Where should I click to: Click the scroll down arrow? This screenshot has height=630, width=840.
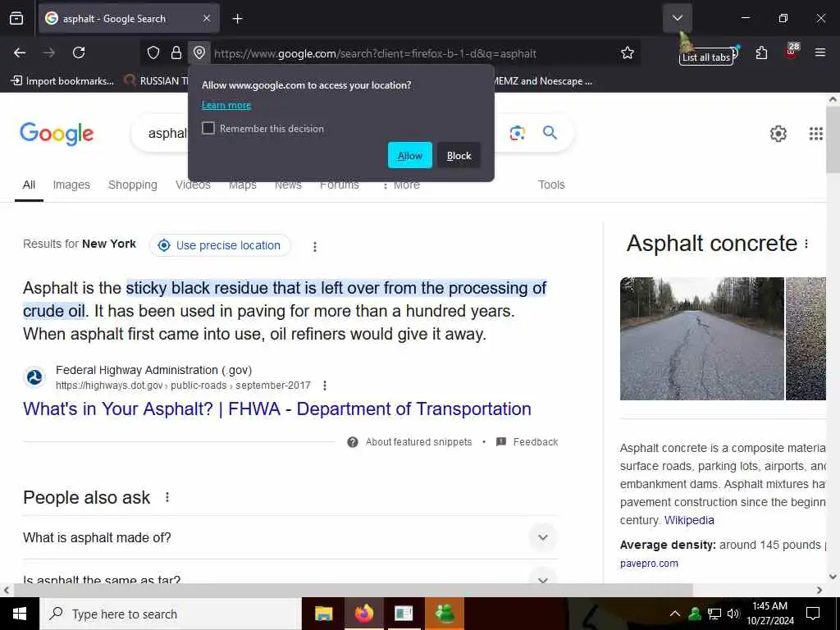pyautogui.click(x=833, y=577)
